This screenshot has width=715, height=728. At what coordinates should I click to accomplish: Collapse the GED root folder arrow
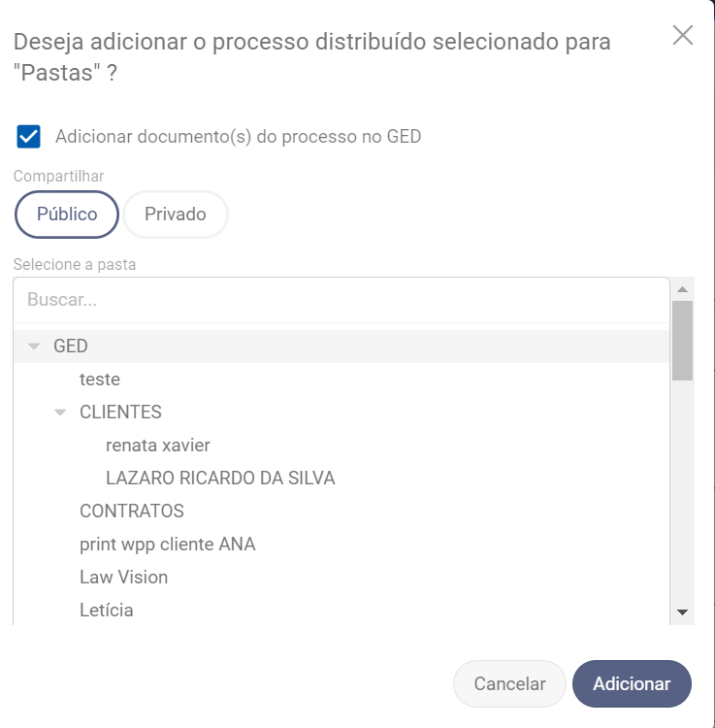(x=35, y=347)
